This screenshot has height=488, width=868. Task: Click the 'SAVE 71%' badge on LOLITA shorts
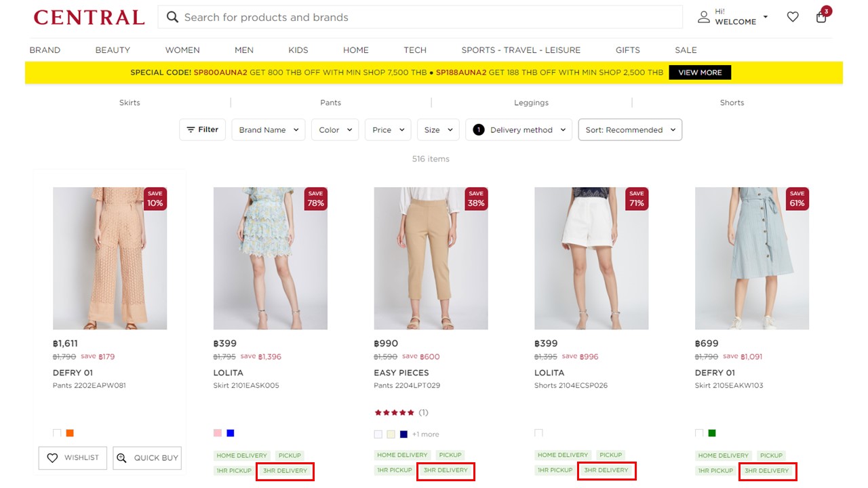(637, 199)
